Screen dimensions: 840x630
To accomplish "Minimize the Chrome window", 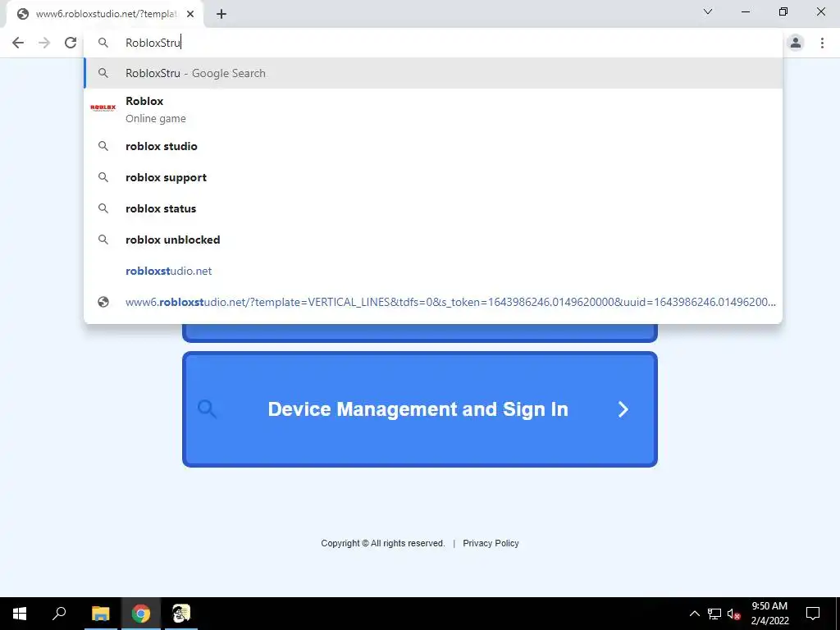I will pyautogui.click(x=745, y=11).
